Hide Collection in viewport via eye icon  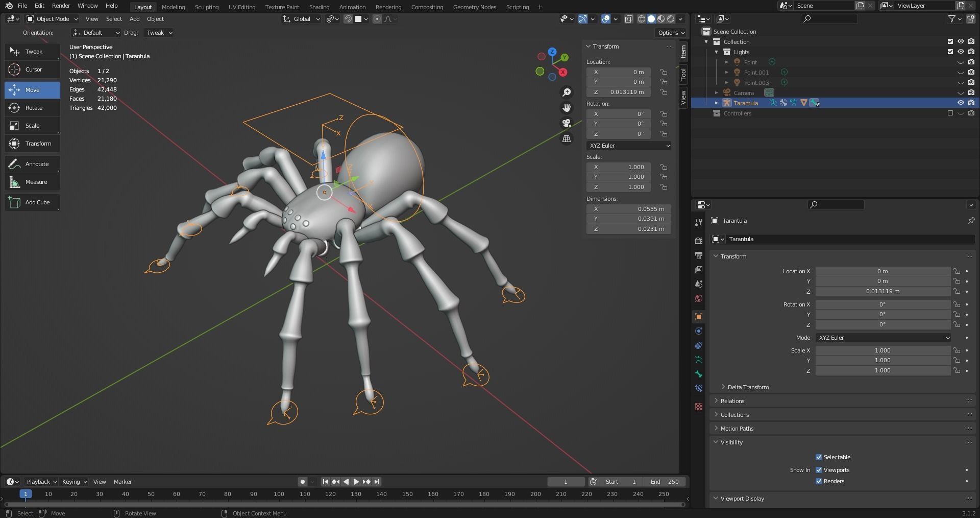(x=961, y=42)
